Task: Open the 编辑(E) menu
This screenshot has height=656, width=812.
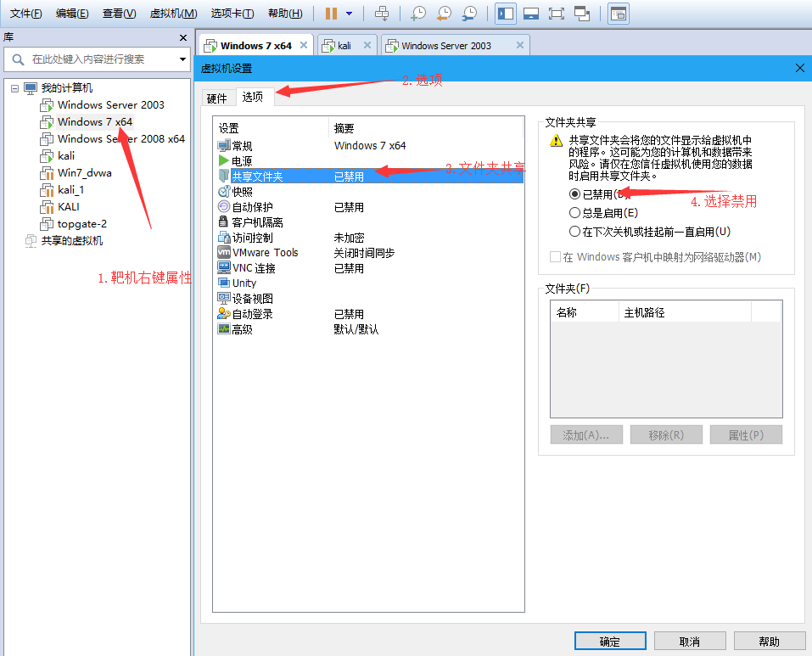Action: pyautogui.click(x=72, y=14)
